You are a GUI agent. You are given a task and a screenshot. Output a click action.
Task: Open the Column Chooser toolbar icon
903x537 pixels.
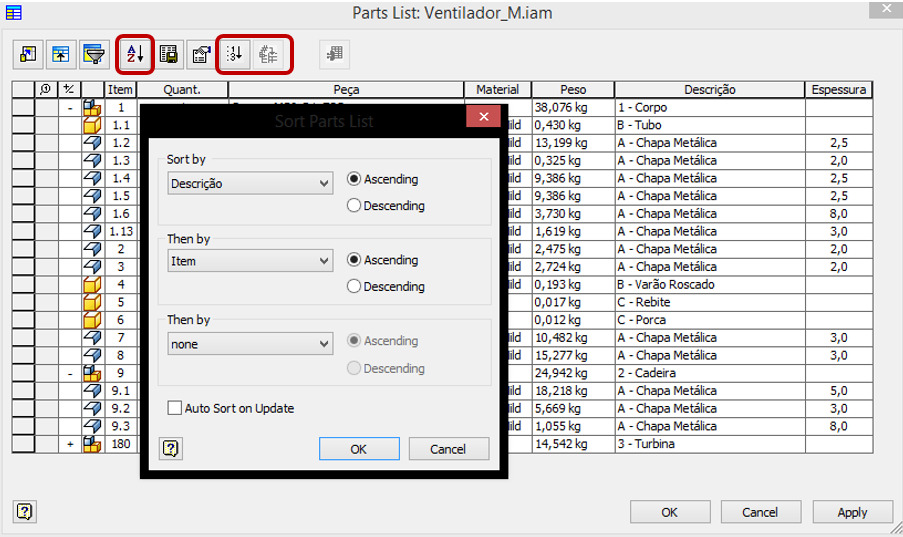28,55
